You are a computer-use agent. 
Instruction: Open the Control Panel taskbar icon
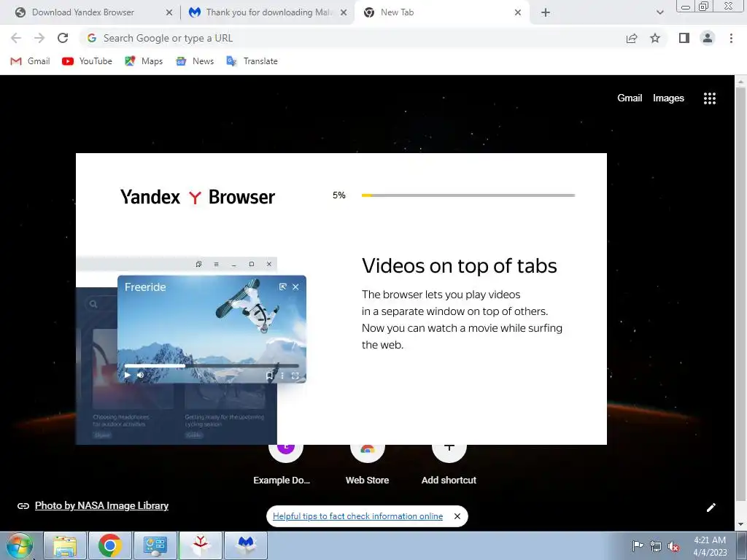155,545
